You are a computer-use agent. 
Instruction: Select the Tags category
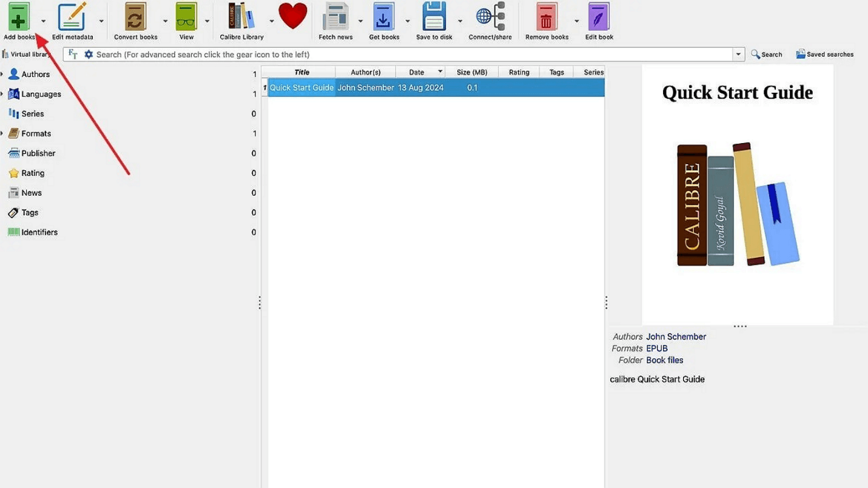click(23, 212)
